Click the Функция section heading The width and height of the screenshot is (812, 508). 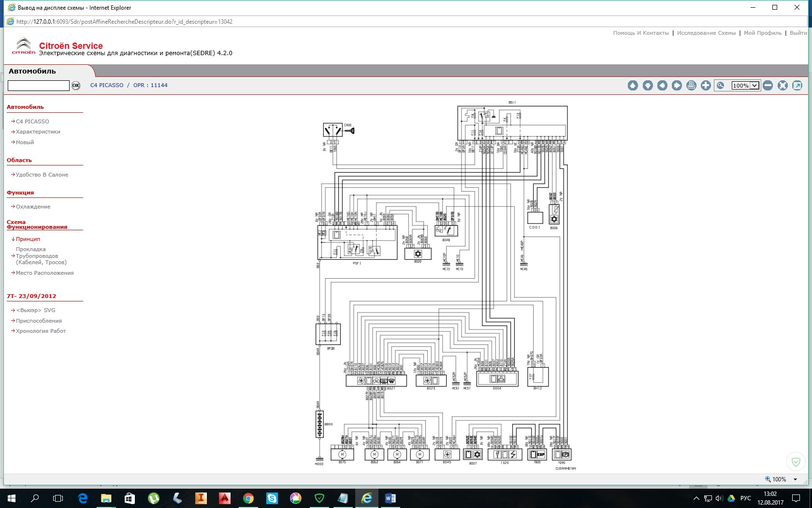click(20, 193)
